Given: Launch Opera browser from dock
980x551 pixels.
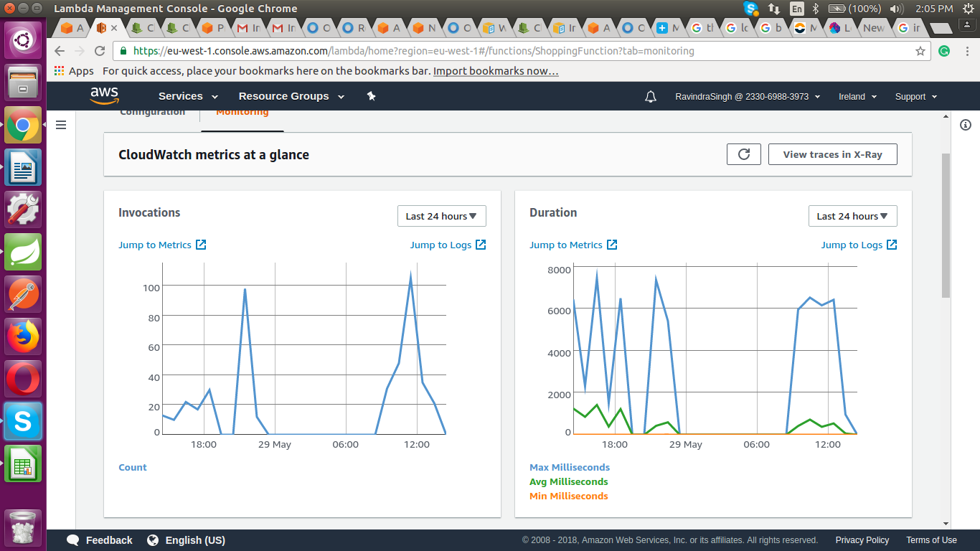Looking at the screenshot, I should pos(23,379).
